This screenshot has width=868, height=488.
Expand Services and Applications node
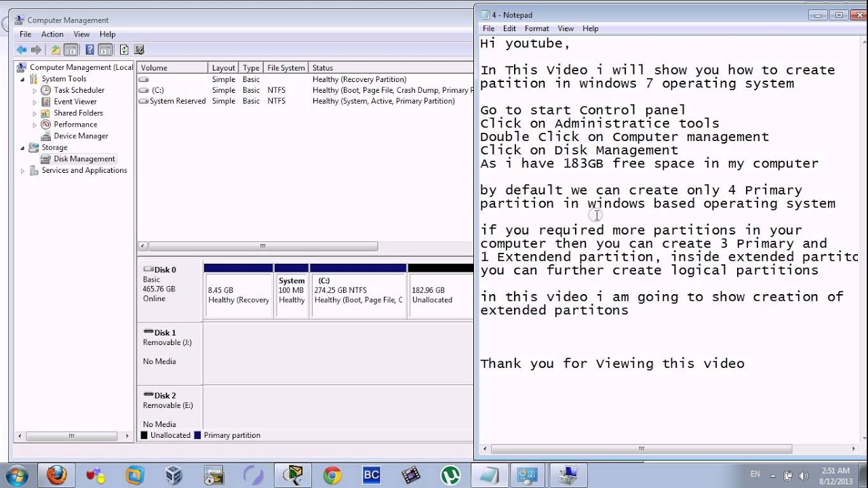point(22,171)
